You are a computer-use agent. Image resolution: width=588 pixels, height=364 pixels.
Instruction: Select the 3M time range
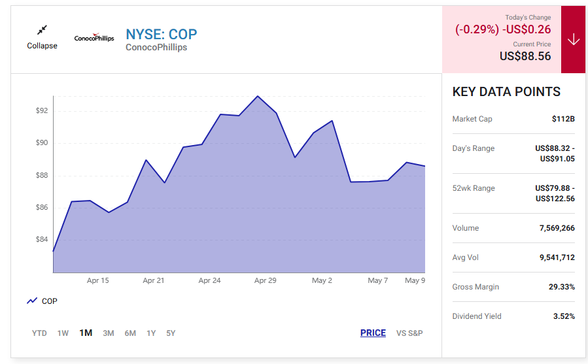pos(109,333)
